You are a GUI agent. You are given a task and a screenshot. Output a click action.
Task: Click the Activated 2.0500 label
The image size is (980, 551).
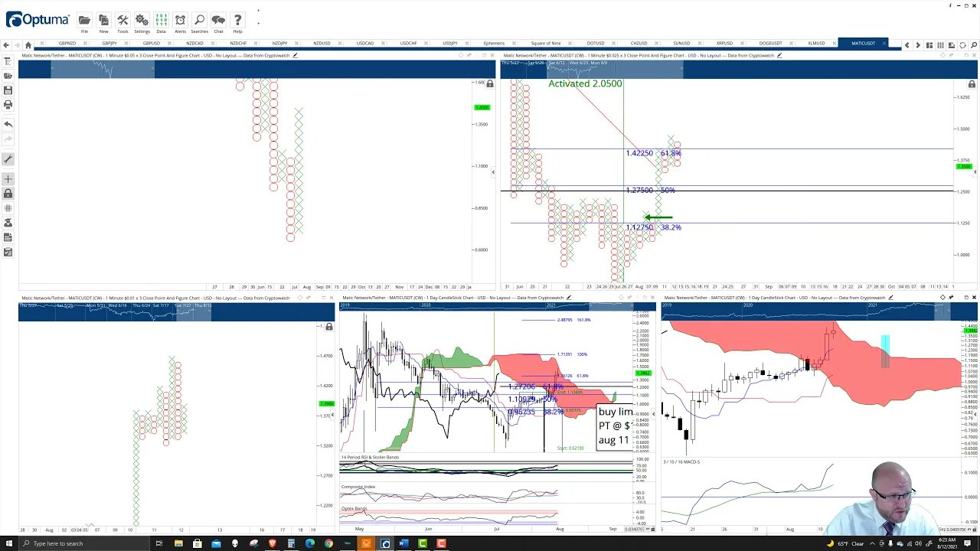pyautogui.click(x=585, y=83)
